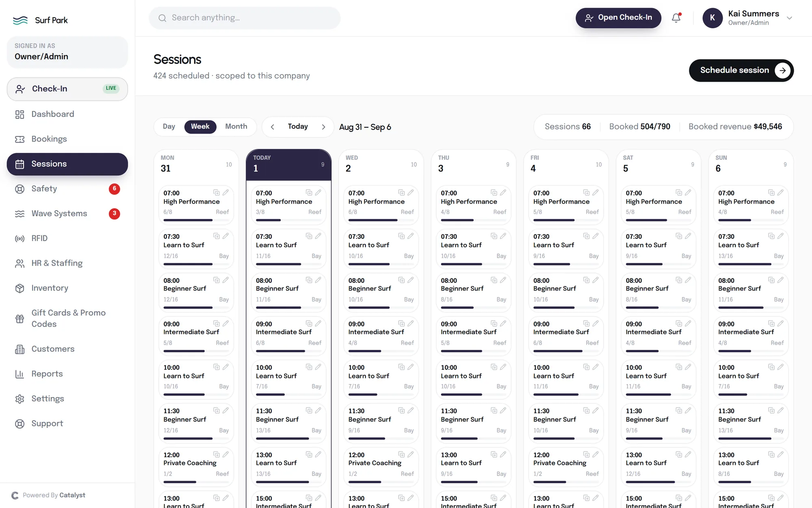Screen dimensions: 812x508
Task: Click the search magnifier icon
Action: coord(162,18)
